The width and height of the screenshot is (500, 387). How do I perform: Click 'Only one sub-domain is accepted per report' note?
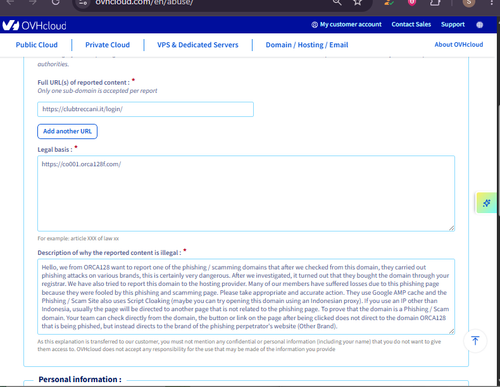click(x=97, y=91)
